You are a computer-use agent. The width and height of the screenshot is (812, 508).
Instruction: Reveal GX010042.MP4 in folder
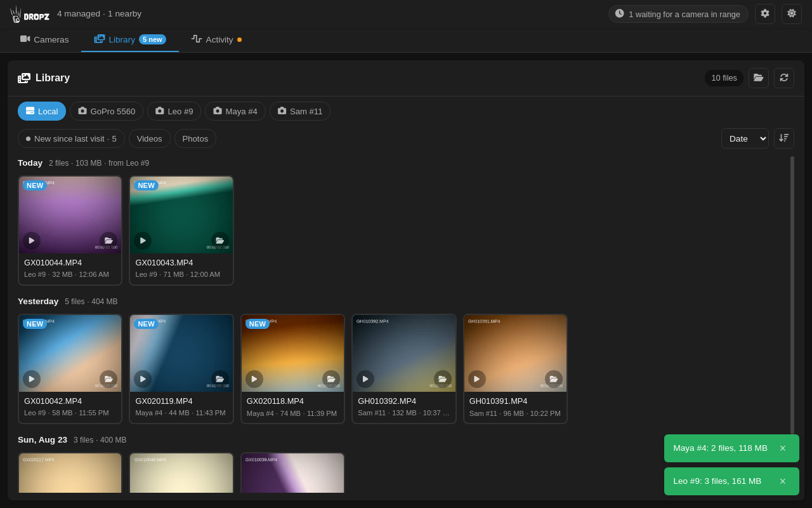click(108, 379)
